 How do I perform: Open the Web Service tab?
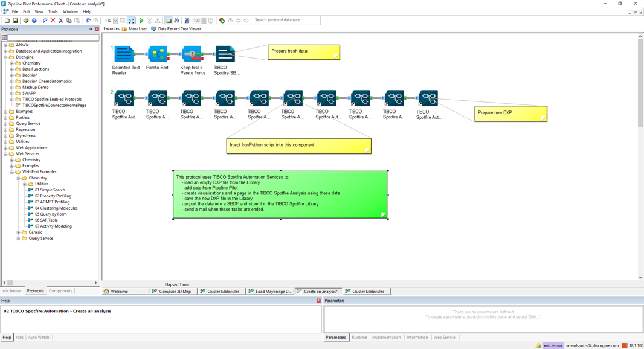[x=444, y=337]
